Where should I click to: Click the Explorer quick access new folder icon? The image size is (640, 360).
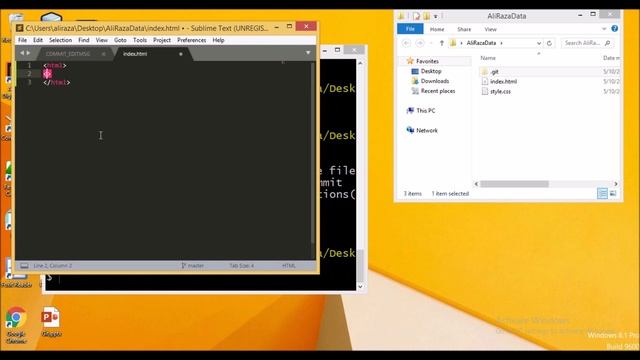pyautogui.click(x=426, y=16)
